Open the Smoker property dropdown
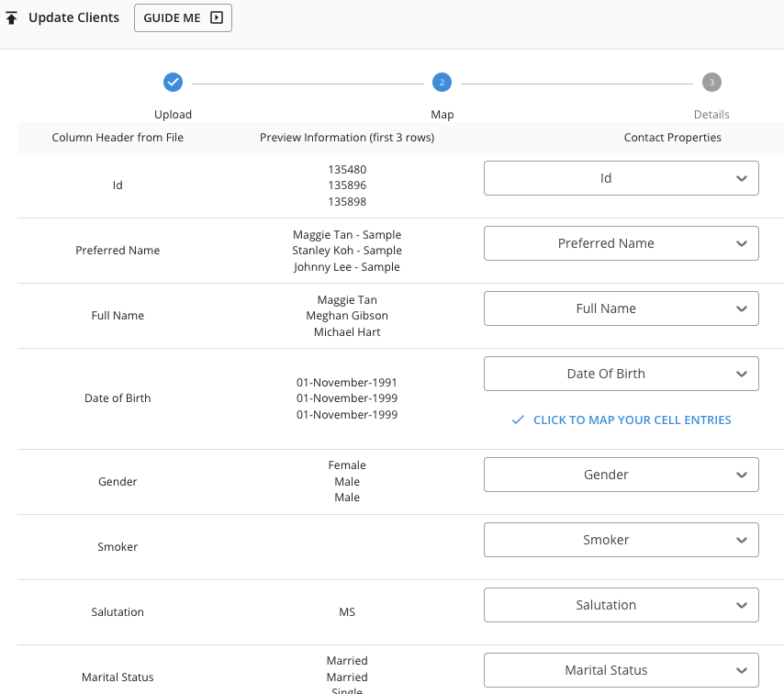The height and width of the screenshot is (694, 784). point(621,540)
